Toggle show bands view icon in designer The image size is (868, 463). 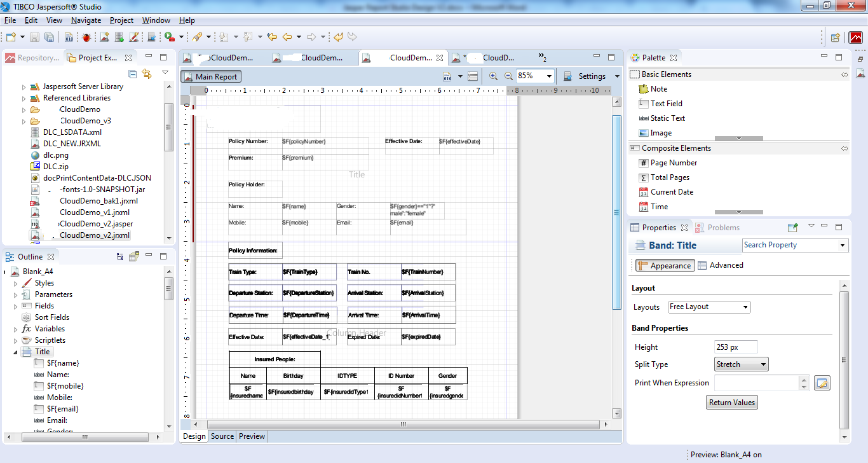pyautogui.click(x=472, y=76)
